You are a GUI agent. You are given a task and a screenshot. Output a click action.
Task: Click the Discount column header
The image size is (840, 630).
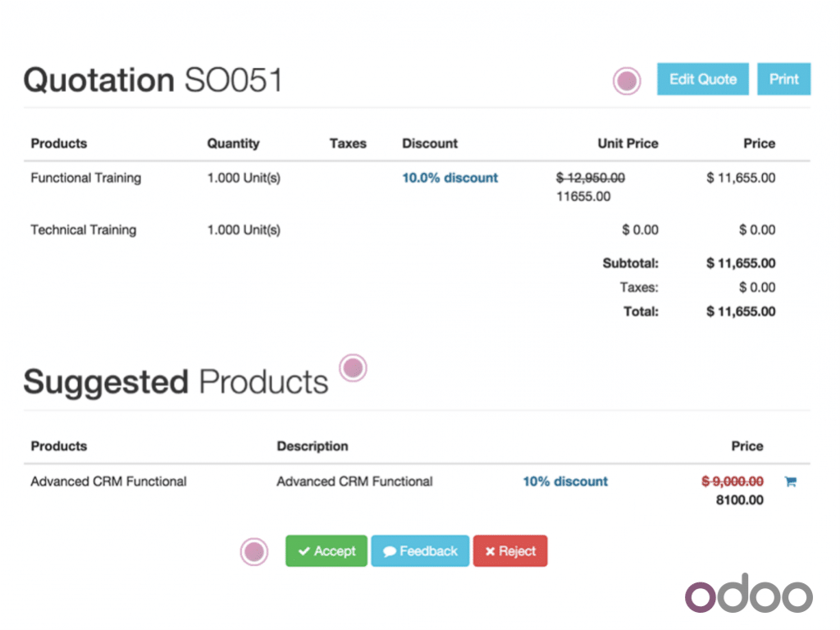(430, 144)
